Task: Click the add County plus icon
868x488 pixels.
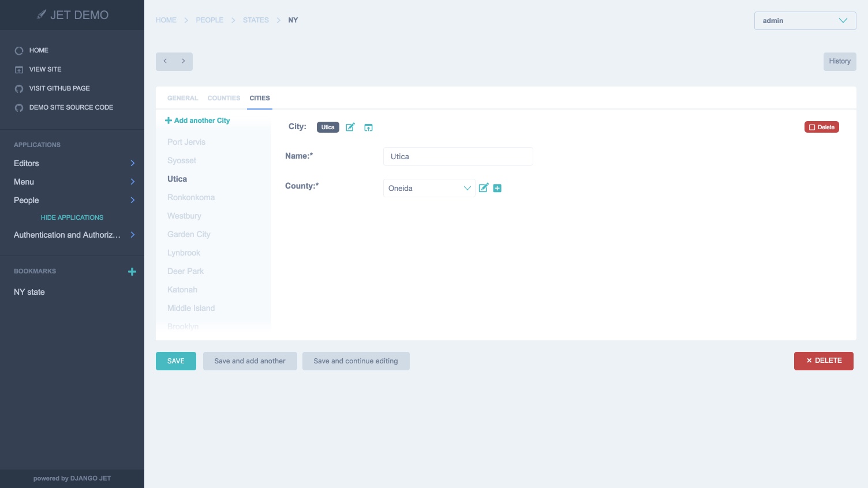Action: pos(497,188)
